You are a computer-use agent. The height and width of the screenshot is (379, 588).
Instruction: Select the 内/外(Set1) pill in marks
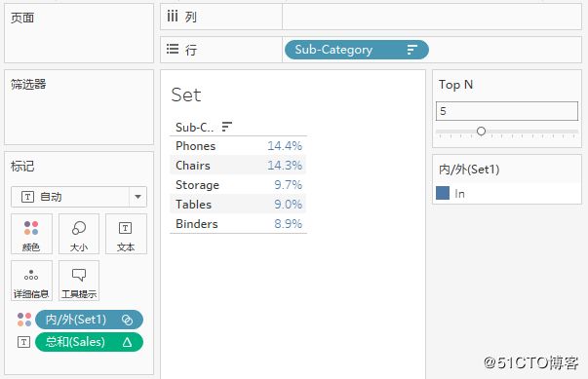click(x=89, y=320)
